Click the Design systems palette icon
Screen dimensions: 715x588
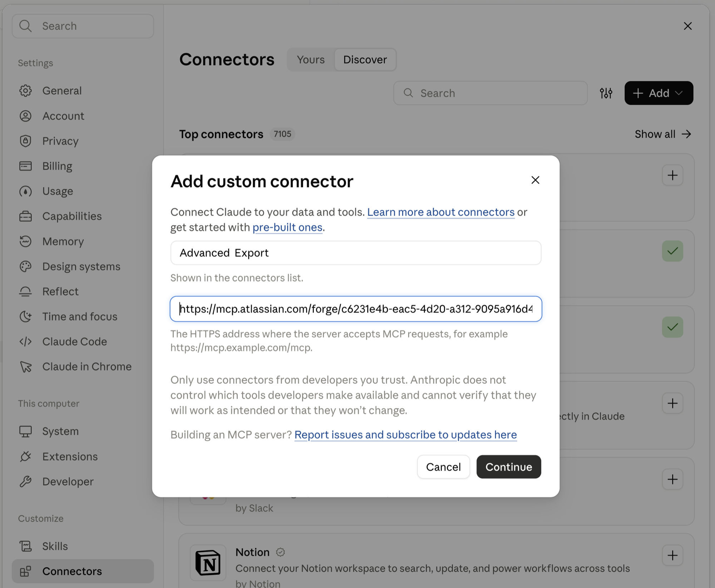point(25,266)
